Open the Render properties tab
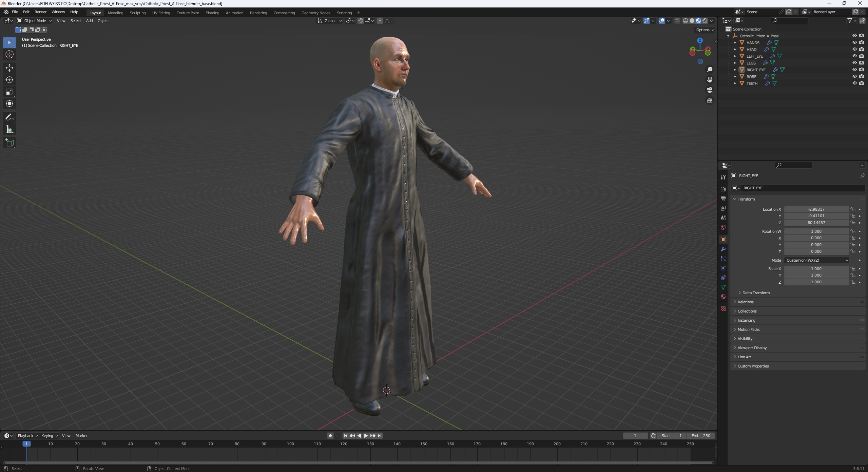The width and height of the screenshot is (868, 472). coord(723,189)
